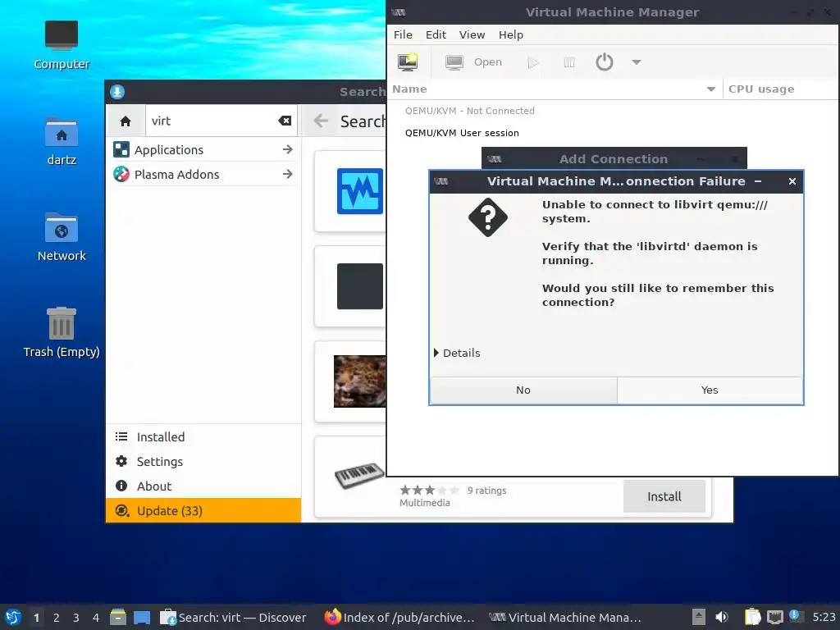Open the Computer desktop icon

coord(62,45)
